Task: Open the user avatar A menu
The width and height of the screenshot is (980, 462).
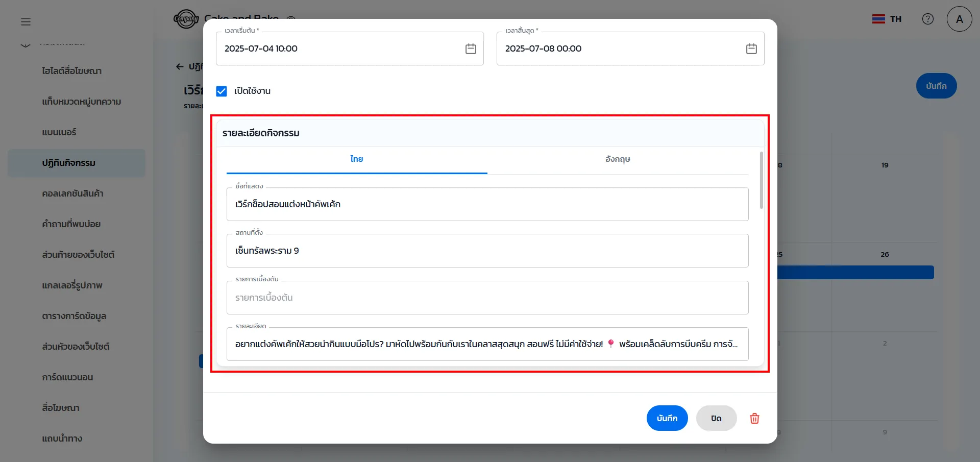Action: 959,19
